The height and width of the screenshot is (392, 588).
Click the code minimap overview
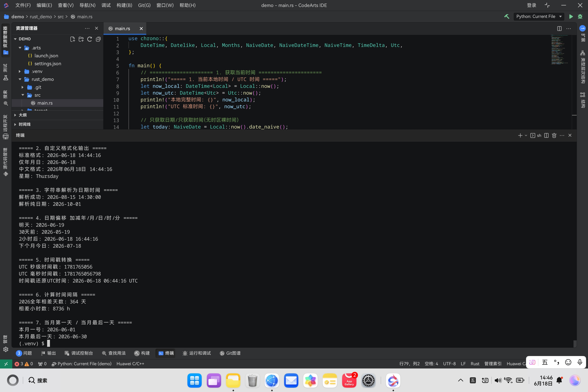pos(560,50)
